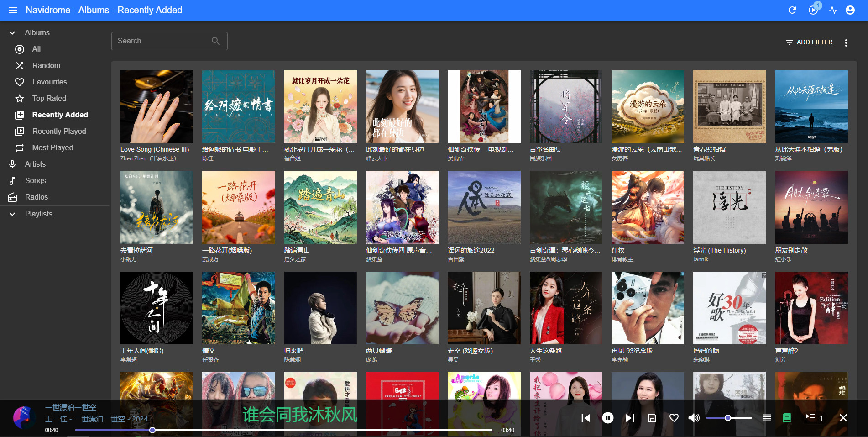Screen dimensions: 868x437
Task: Open the activity monitor icon
Action: point(833,10)
